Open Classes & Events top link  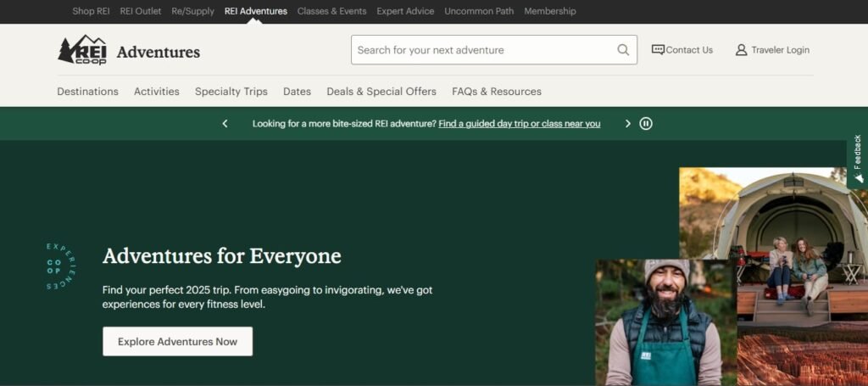[x=331, y=11]
